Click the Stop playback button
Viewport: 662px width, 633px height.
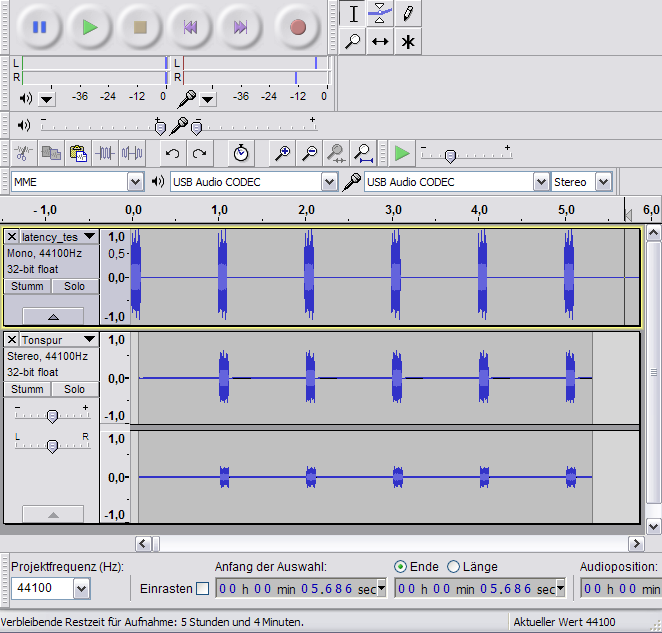(x=140, y=27)
